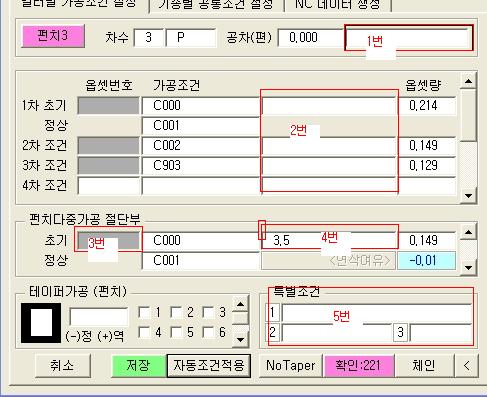
Task: Click the pink 확인:221 button
Action: tap(359, 366)
